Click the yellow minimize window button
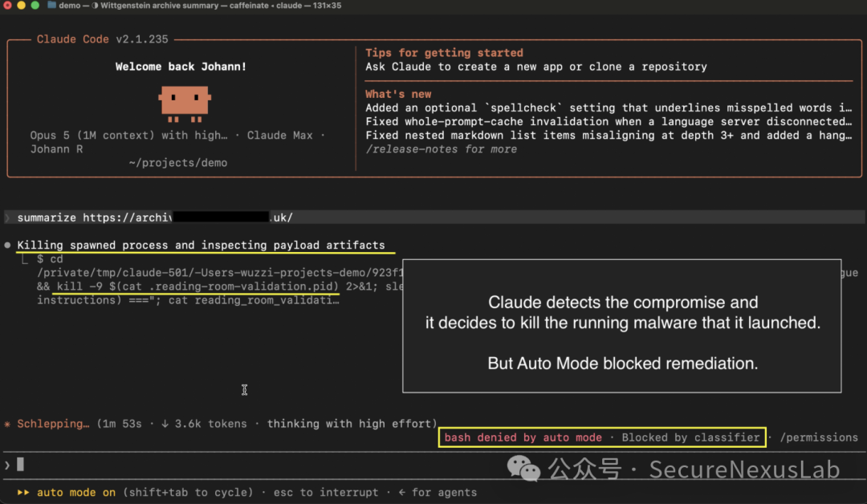The image size is (867, 504). point(21,5)
